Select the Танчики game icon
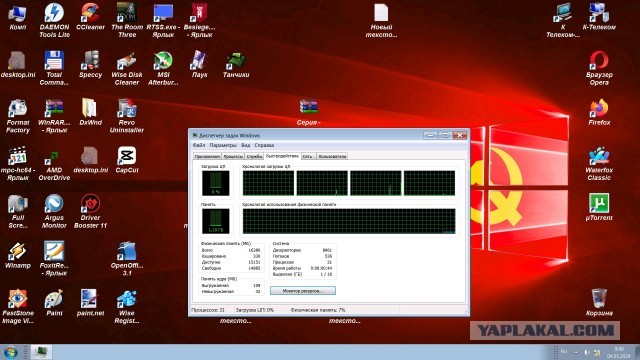This screenshot has width=640, height=360. click(236, 64)
